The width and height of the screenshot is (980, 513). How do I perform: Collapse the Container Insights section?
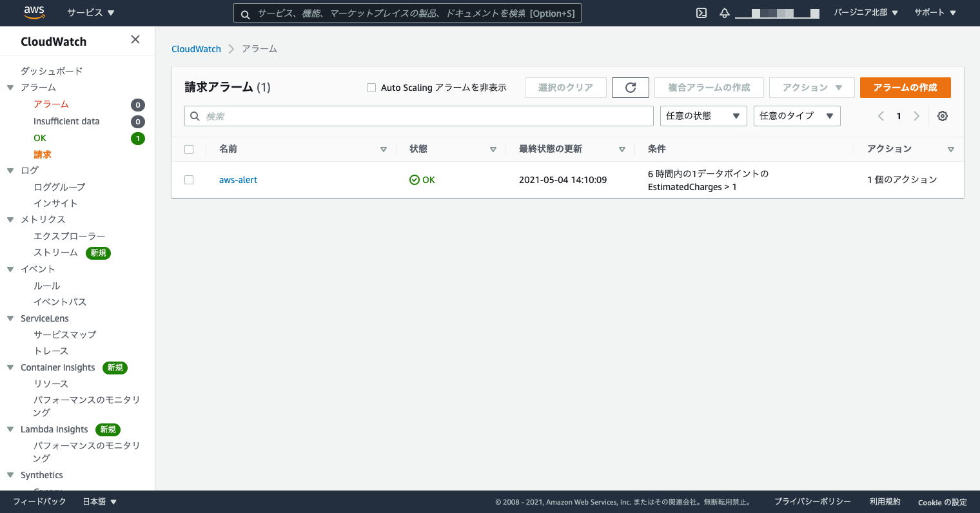[x=10, y=367]
